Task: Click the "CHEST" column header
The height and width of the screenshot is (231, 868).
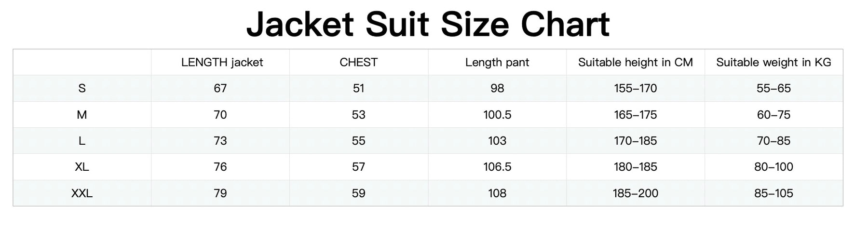Action: (358, 62)
